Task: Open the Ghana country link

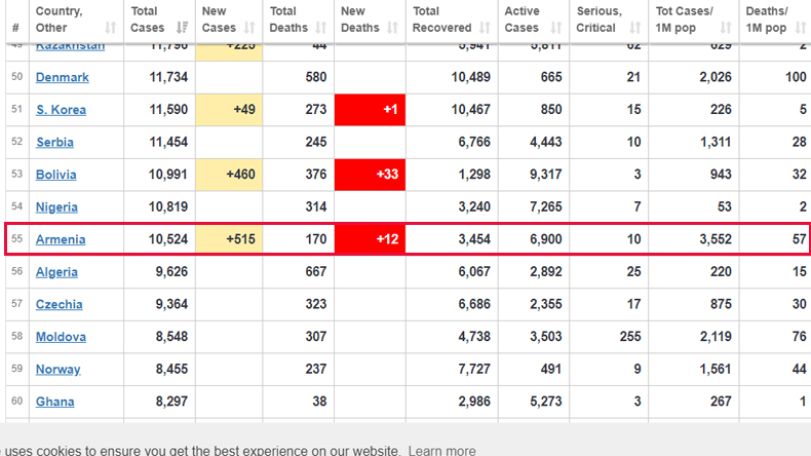Action: pyautogui.click(x=55, y=402)
